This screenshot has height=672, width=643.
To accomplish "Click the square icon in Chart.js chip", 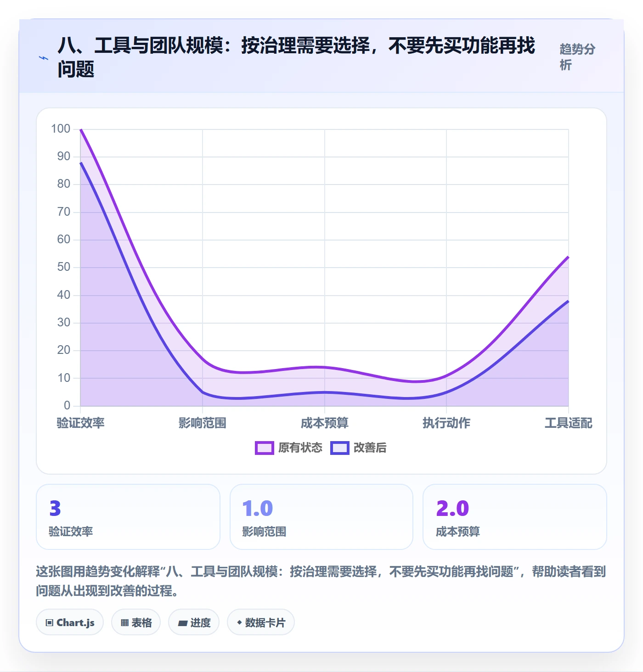I will [x=50, y=623].
